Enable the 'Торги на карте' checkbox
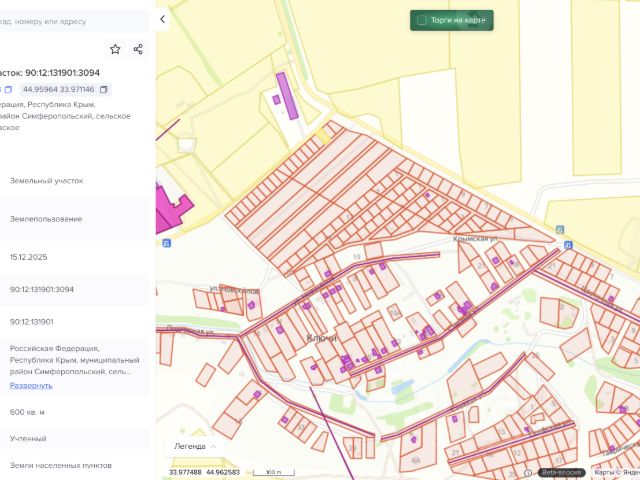This screenshot has width=640, height=480. pos(422,20)
